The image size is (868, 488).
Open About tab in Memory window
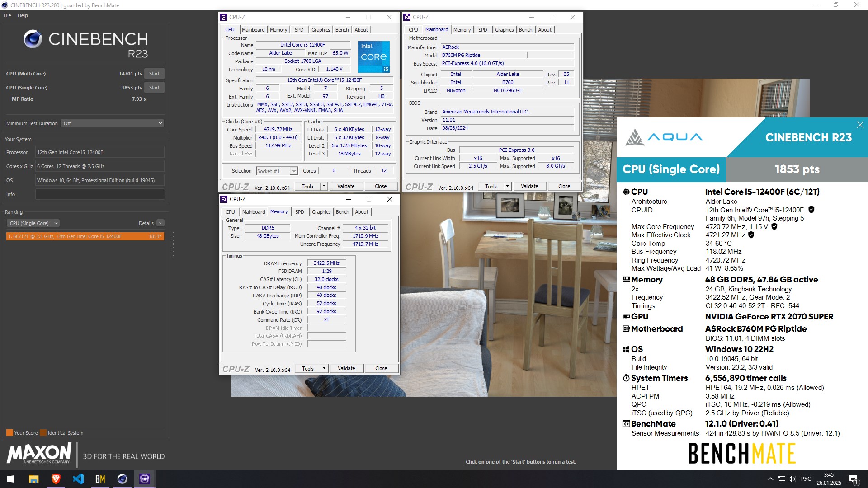point(362,212)
